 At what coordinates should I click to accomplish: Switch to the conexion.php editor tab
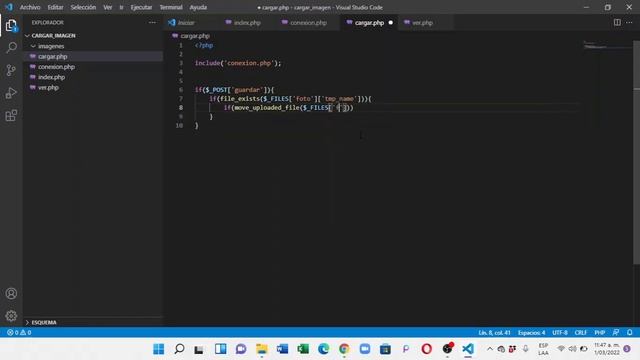click(308, 23)
